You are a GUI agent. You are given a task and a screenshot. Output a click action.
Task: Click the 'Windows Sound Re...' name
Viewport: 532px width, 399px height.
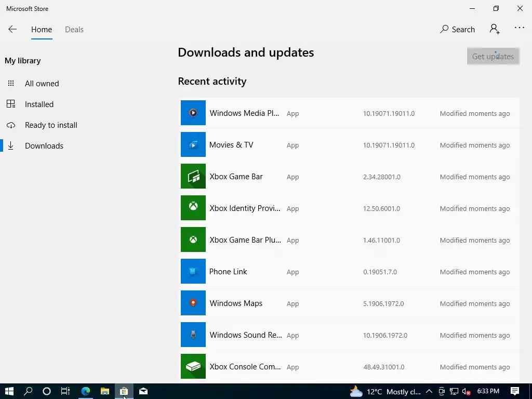click(x=246, y=335)
